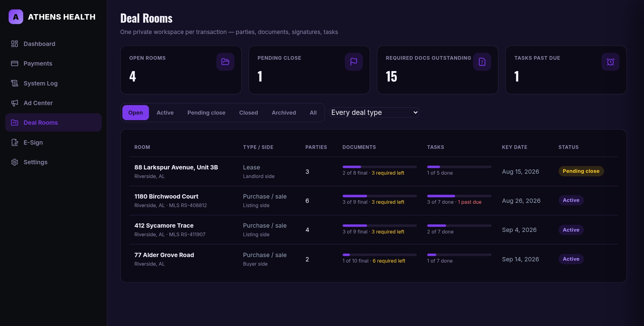Click the Dashboard grid icon
Viewport: 644px width, 326px height.
point(14,44)
